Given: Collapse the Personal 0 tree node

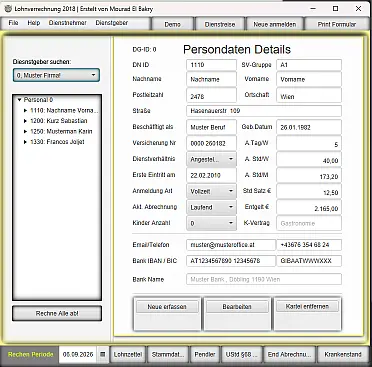Looking at the screenshot, I should click(19, 100).
